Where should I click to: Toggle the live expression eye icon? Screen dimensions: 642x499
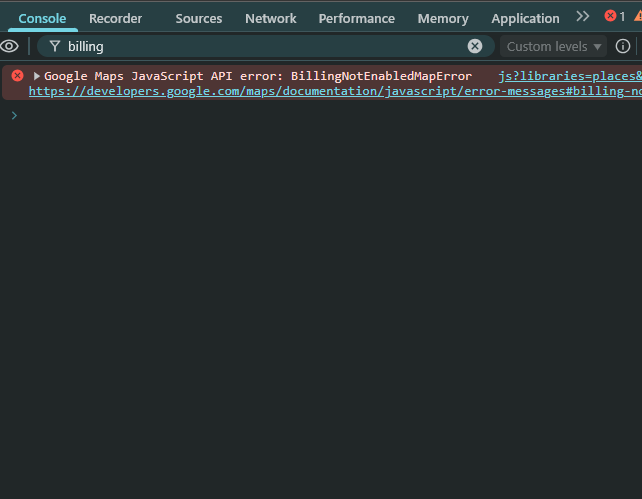click(x=10, y=46)
